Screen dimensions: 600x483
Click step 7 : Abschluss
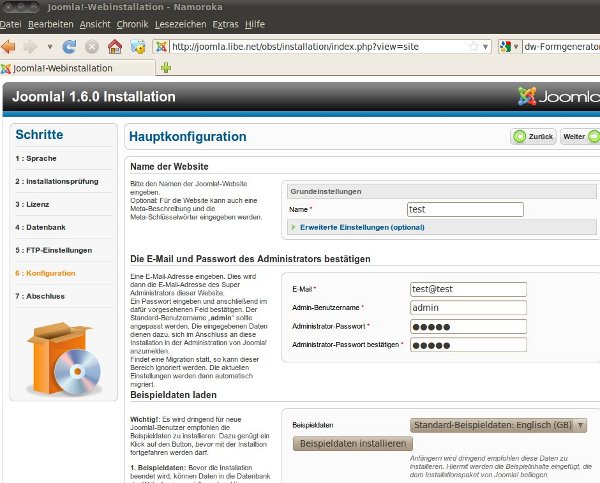[40, 296]
